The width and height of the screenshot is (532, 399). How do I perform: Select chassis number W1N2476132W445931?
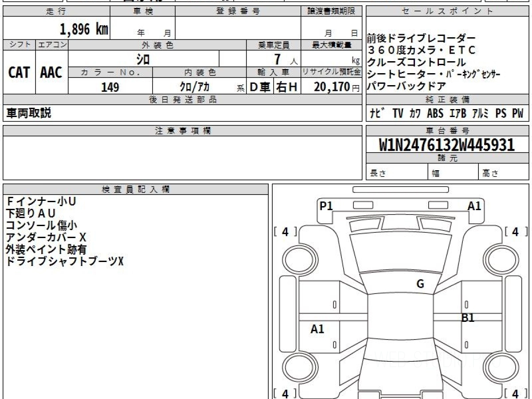click(x=447, y=145)
